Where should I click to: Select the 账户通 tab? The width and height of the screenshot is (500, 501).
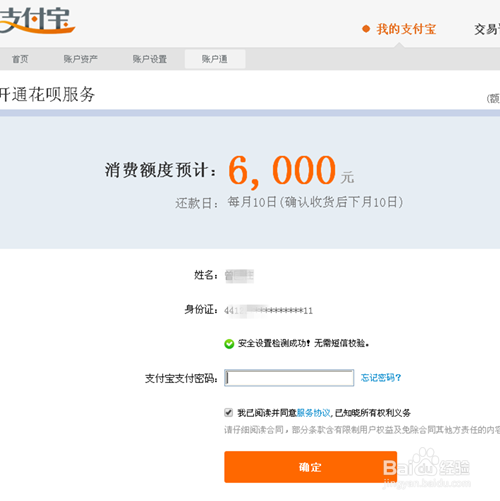[215, 59]
